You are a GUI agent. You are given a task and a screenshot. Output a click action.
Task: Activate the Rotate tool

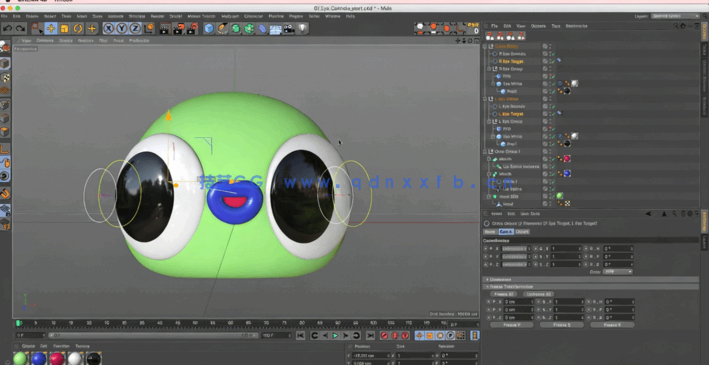pos(78,28)
